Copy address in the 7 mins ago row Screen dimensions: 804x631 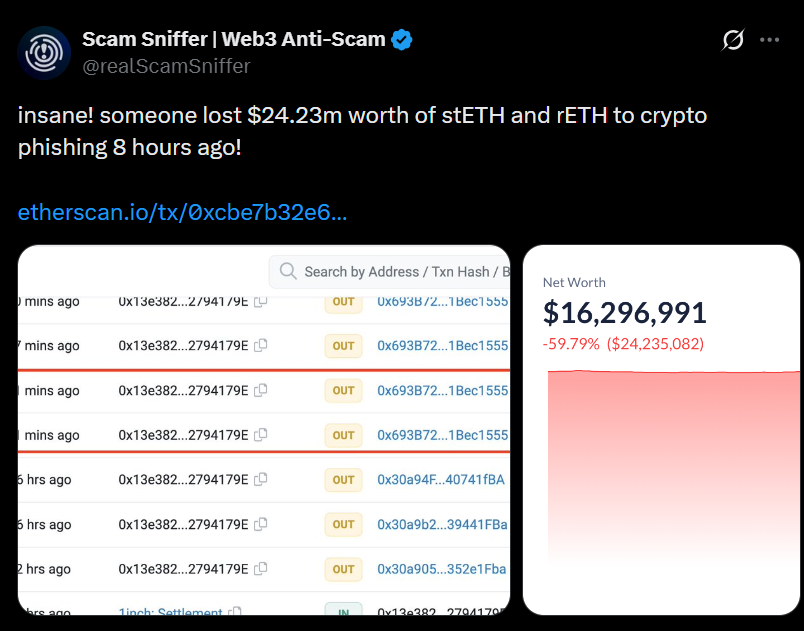coord(260,345)
